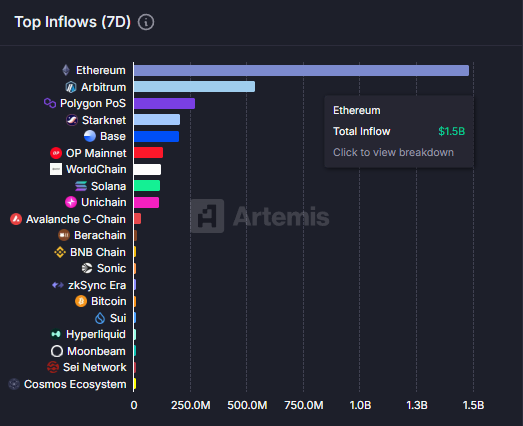The height and width of the screenshot is (426, 523).
Task: Click the Starknet logo icon
Action: click(72, 120)
